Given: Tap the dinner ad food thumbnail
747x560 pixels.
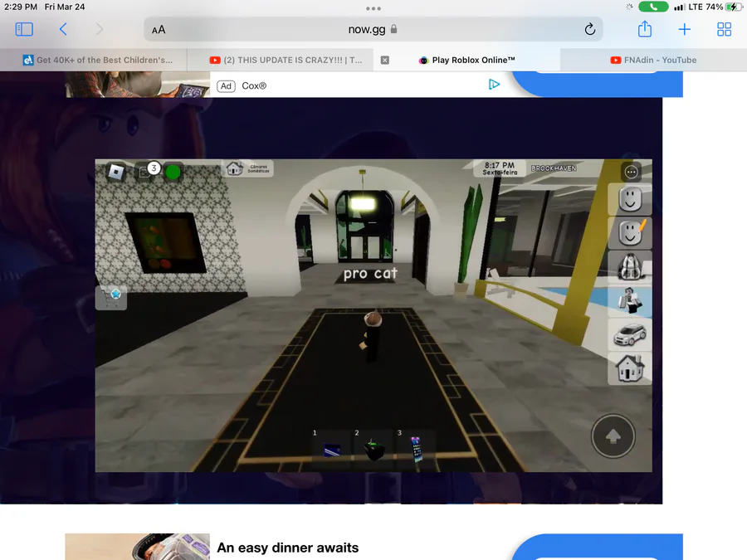Looking at the screenshot, I should 137,547.
